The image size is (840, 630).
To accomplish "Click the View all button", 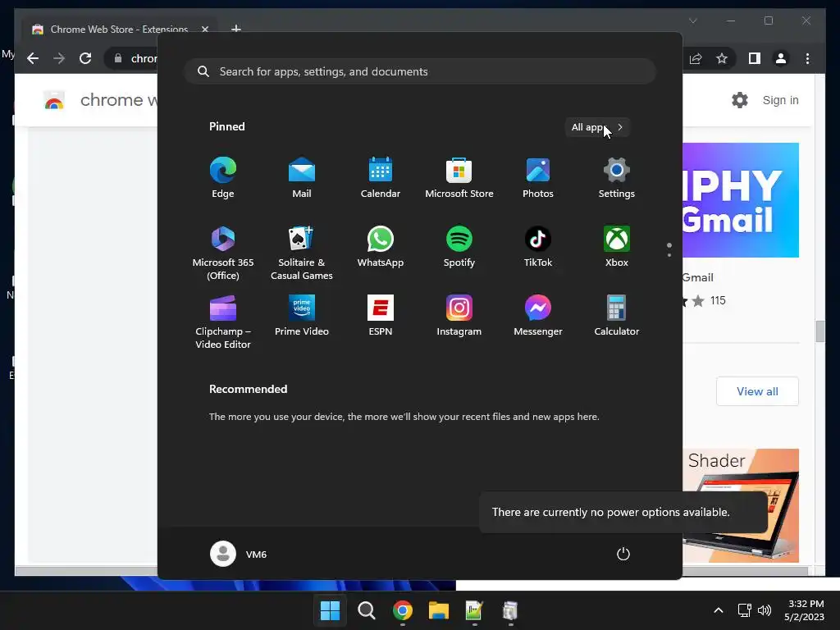I will [757, 391].
